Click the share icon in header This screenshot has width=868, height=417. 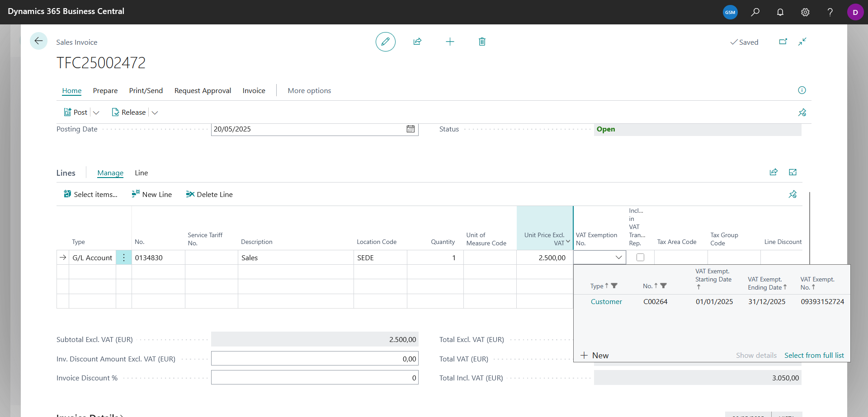[417, 42]
